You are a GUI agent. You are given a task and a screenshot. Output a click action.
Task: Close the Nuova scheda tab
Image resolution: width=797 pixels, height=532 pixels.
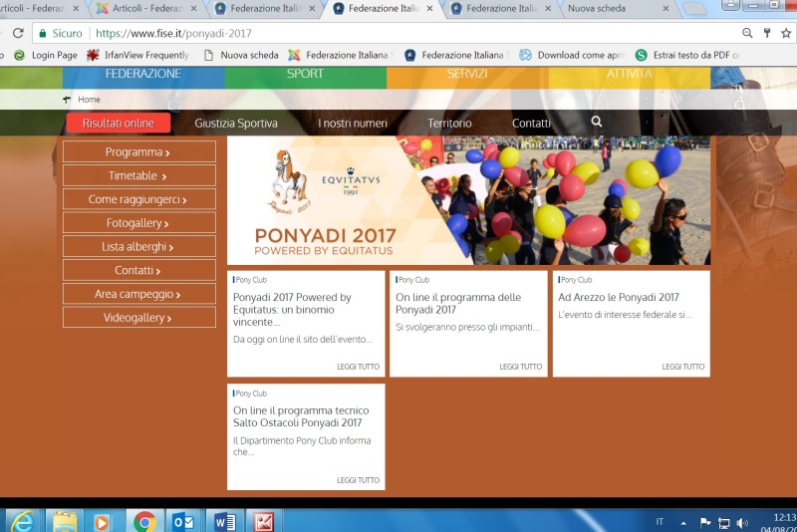pyautogui.click(x=665, y=9)
